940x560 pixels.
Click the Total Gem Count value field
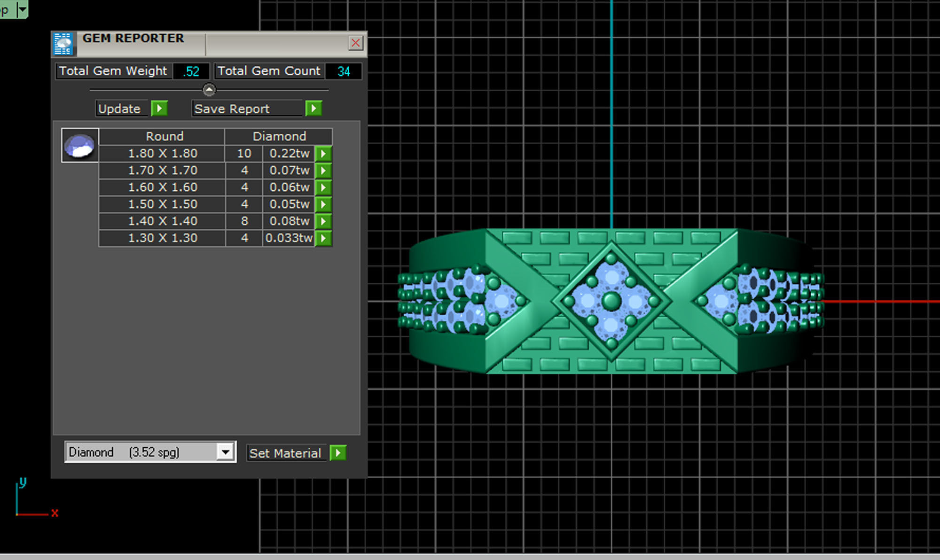344,71
